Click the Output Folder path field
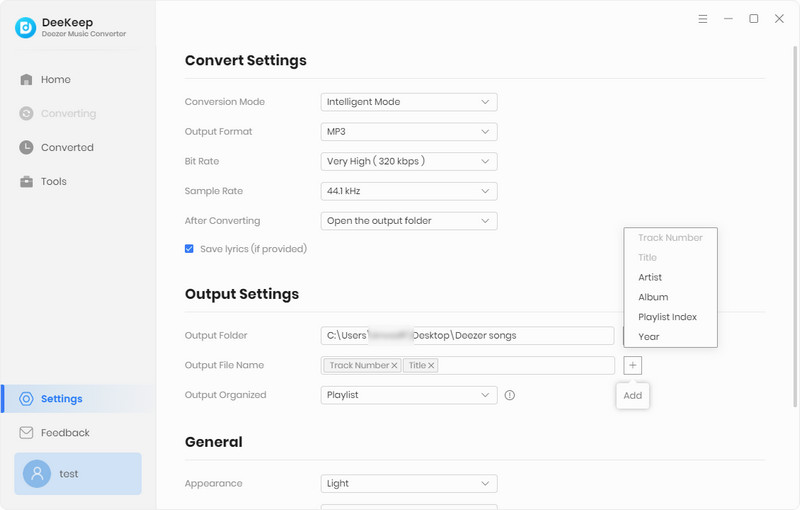 [x=467, y=336]
